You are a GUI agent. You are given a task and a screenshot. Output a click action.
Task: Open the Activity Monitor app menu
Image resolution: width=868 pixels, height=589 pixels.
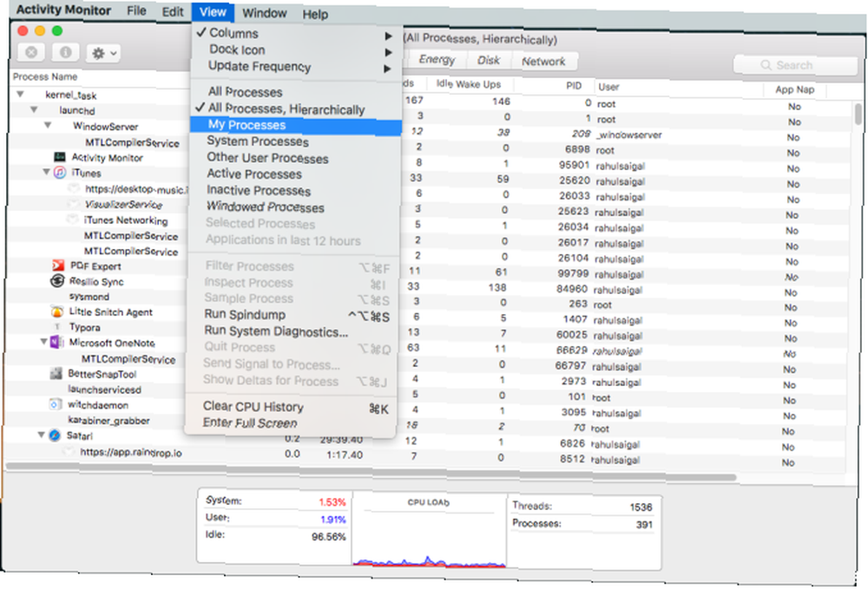63,10
